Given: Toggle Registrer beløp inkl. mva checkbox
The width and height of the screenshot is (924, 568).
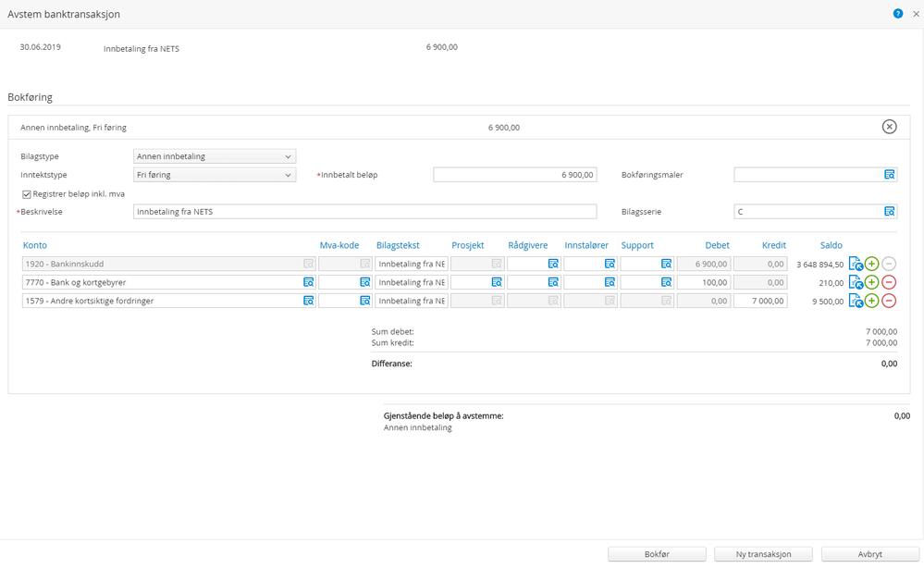Looking at the screenshot, I should (27, 194).
